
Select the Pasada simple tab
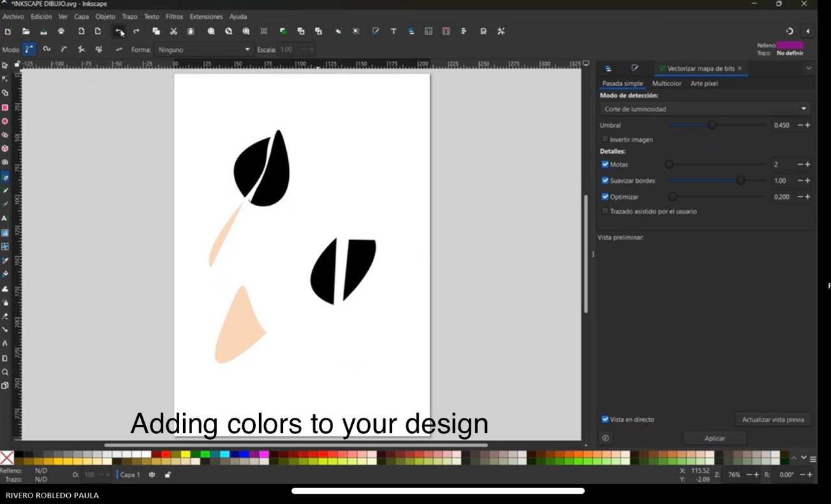tap(622, 84)
